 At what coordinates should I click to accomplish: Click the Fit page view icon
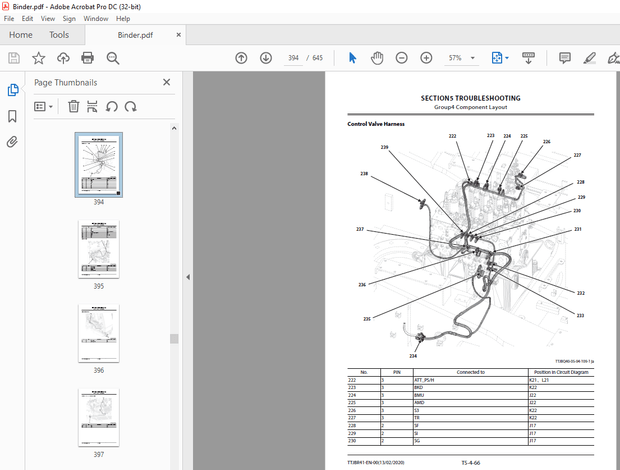coord(497,58)
